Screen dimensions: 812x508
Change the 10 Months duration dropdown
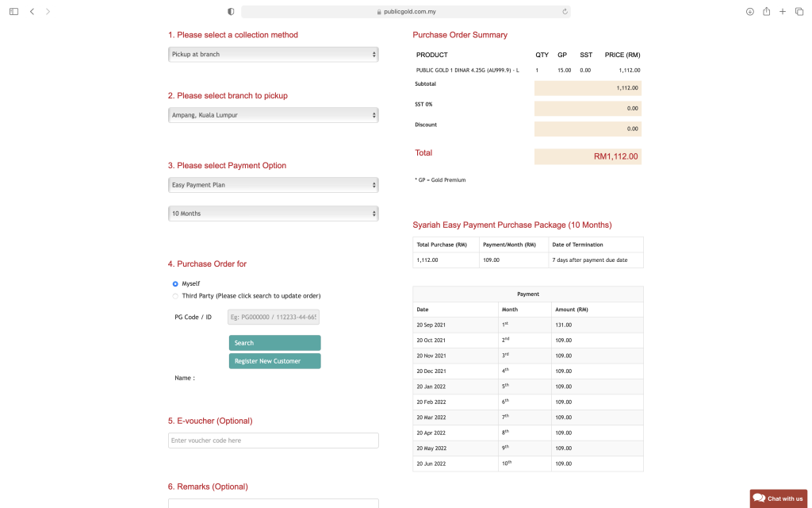click(273, 214)
